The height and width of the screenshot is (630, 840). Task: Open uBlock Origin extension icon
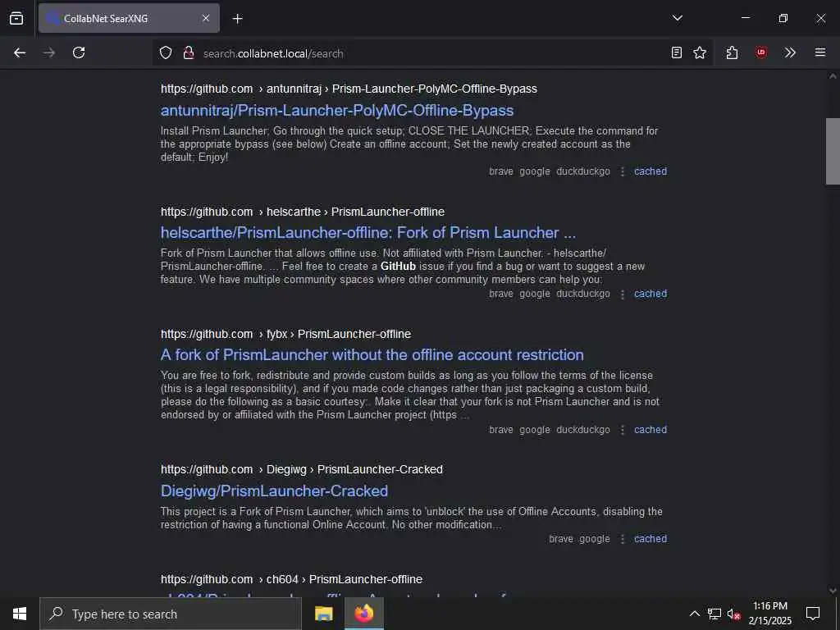point(761,52)
